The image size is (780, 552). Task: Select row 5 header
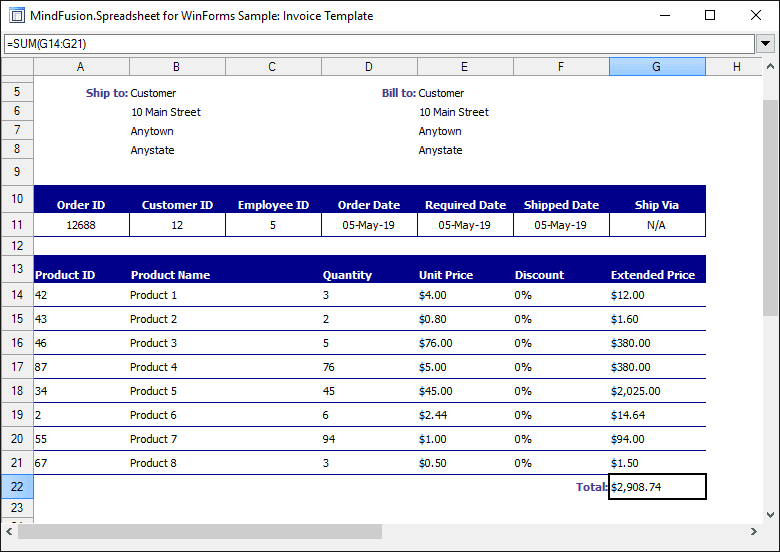pyautogui.click(x=17, y=92)
